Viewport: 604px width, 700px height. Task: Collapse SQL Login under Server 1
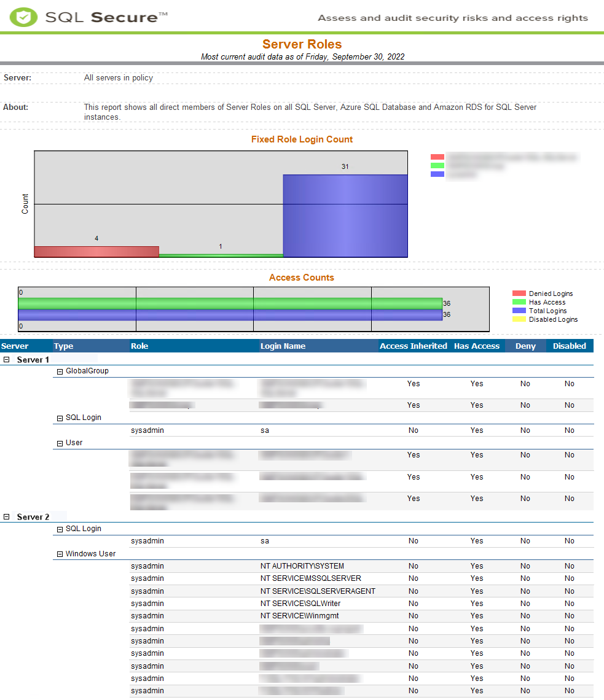pyautogui.click(x=60, y=418)
